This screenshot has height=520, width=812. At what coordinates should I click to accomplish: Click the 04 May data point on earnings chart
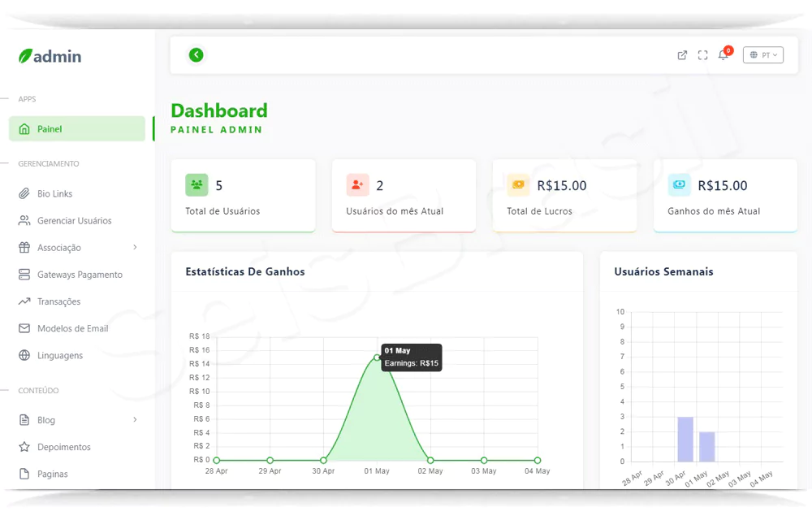tap(538, 460)
